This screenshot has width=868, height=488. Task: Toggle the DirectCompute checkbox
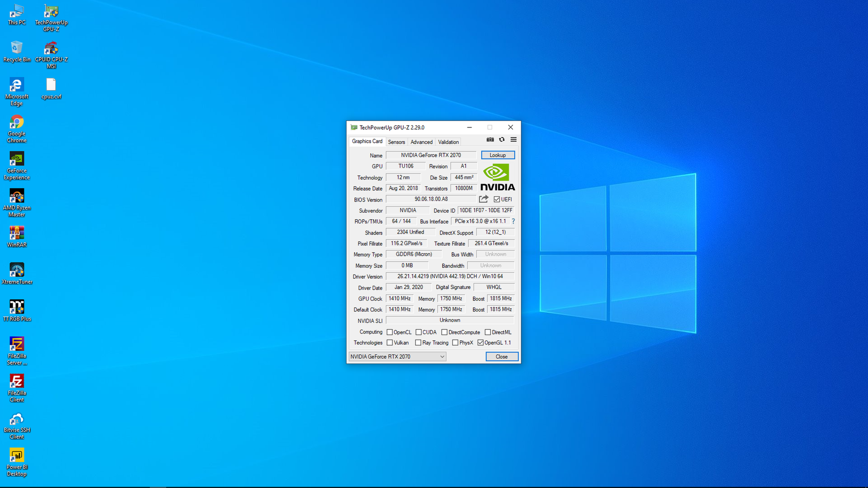tap(444, 332)
